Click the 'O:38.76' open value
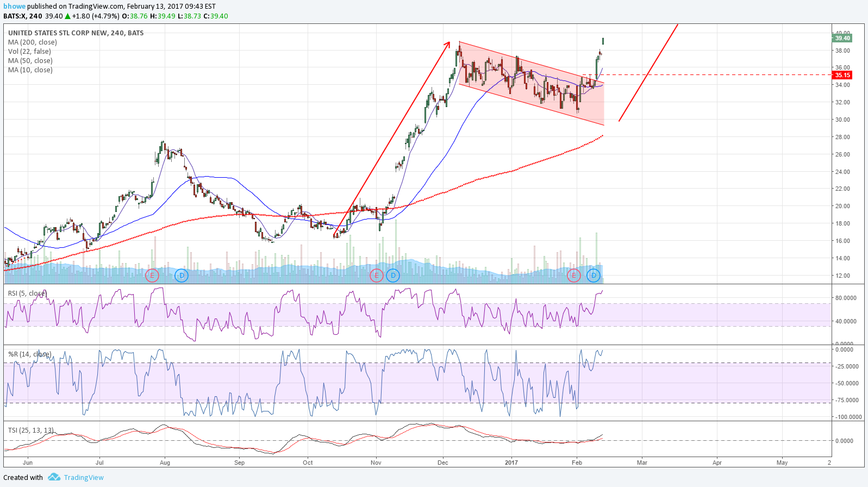Image resolution: width=868 pixels, height=487 pixels. click(135, 16)
